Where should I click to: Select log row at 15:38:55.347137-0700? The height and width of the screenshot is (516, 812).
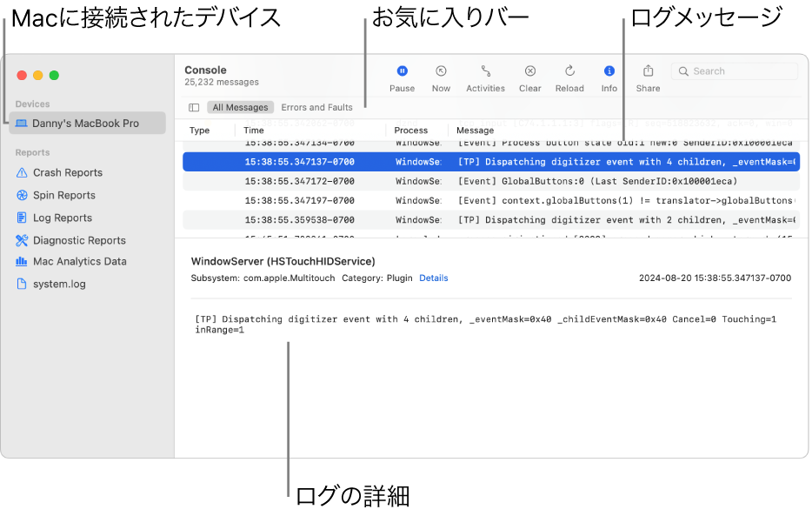491,162
